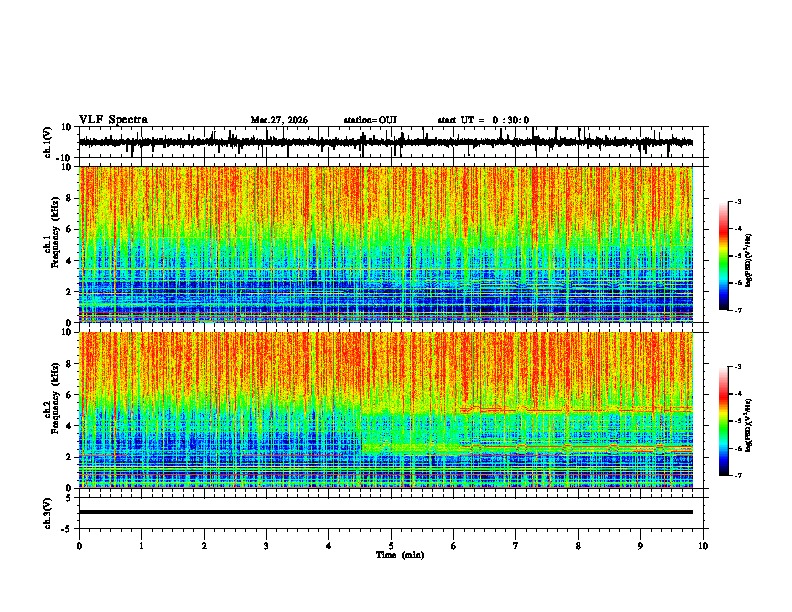This screenshot has width=792, height=612.
Task: Select the "start UT = 0:30:0" text
Action: 483,120
